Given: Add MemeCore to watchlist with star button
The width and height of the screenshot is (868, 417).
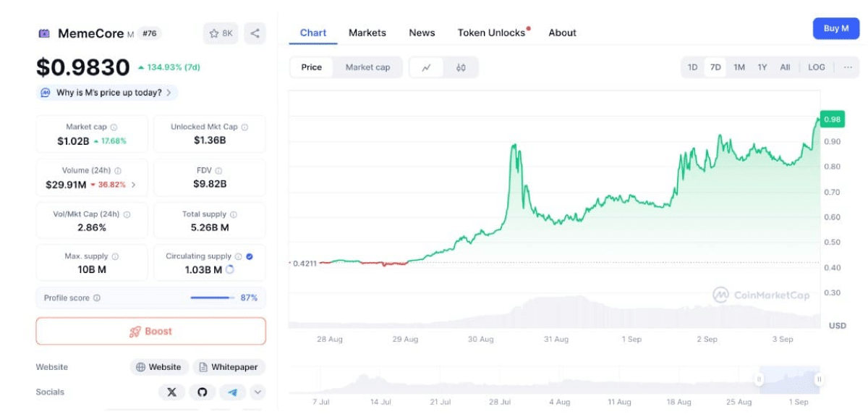Looking at the screenshot, I should coord(221,33).
